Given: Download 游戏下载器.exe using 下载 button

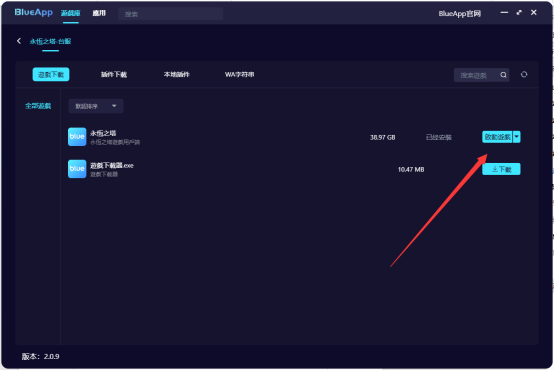Looking at the screenshot, I should click(501, 169).
